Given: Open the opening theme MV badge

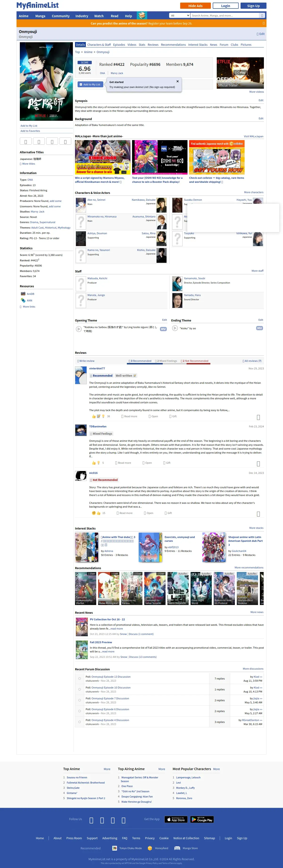Looking at the screenshot, I should click(163, 329).
